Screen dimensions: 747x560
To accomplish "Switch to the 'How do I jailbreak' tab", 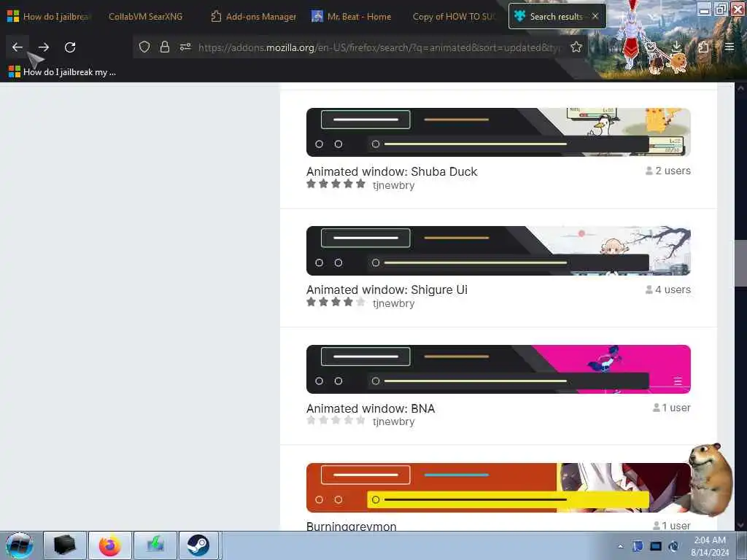I will [x=49, y=17].
